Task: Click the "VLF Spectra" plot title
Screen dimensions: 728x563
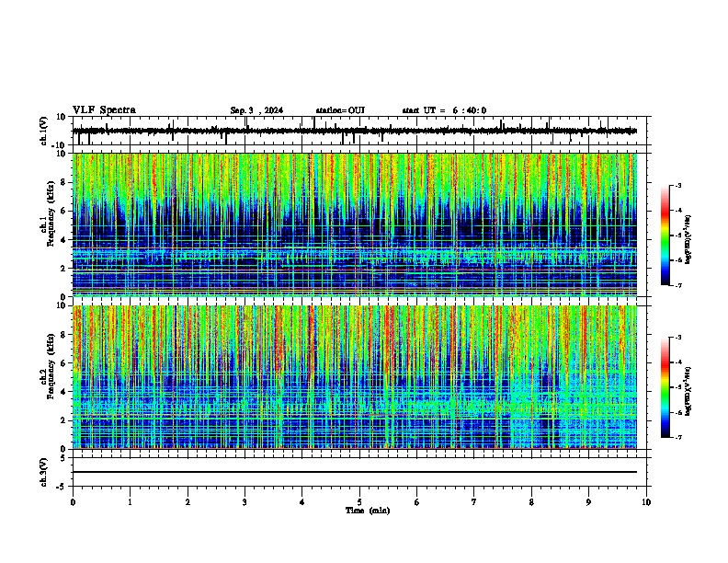Action: [104, 110]
